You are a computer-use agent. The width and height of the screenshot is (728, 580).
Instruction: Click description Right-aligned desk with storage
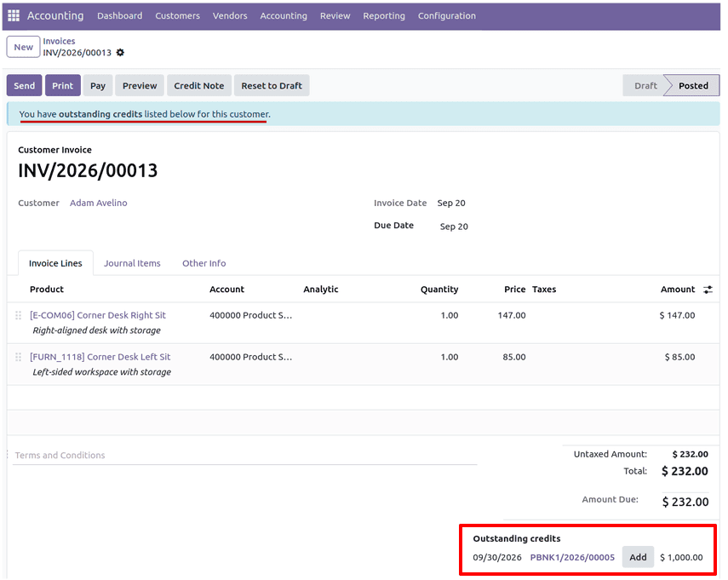pyautogui.click(x=96, y=330)
